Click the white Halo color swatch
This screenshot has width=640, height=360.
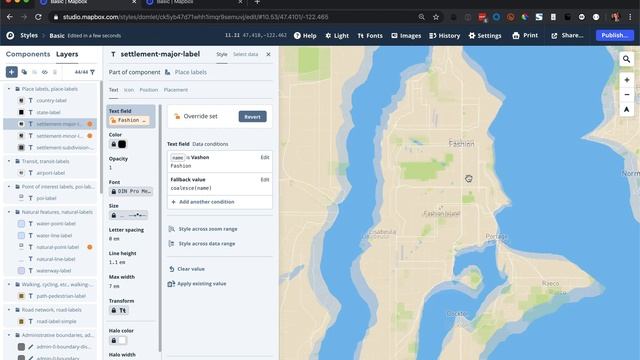pos(122,340)
